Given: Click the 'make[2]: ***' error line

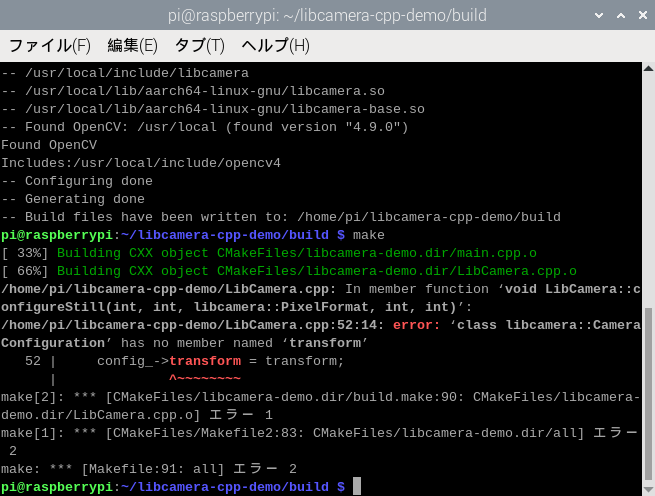Looking at the screenshot, I should tap(320, 406).
